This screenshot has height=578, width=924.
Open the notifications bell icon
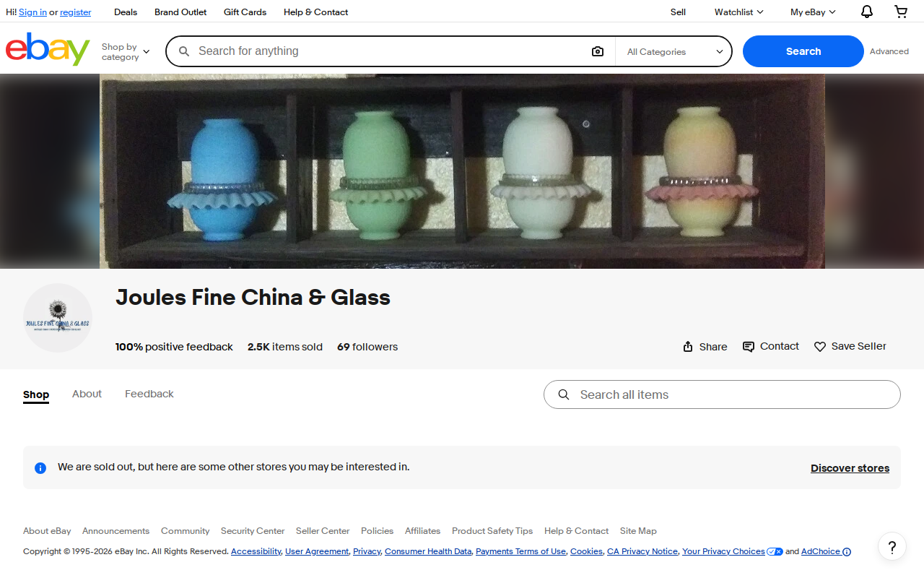coord(867,12)
